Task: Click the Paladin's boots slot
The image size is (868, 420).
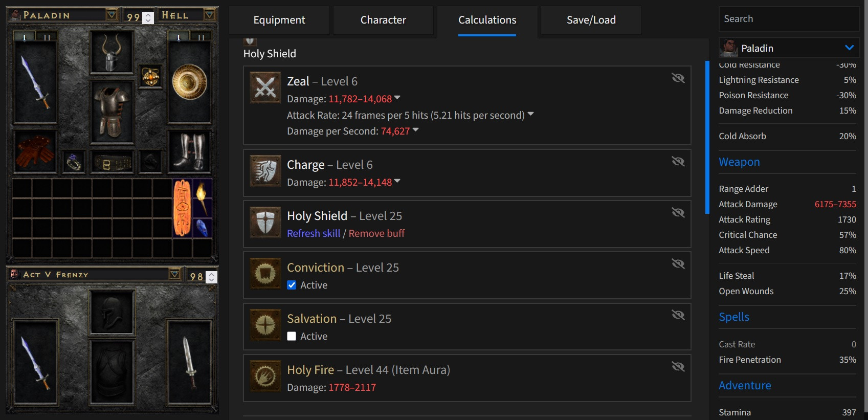Action: tap(189, 152)
